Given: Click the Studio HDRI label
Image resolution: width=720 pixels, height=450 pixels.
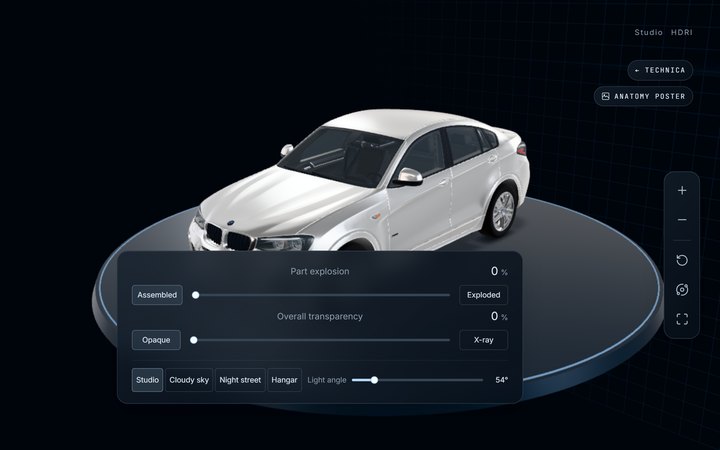Looking at the screenshot, I should coord(664,32).
